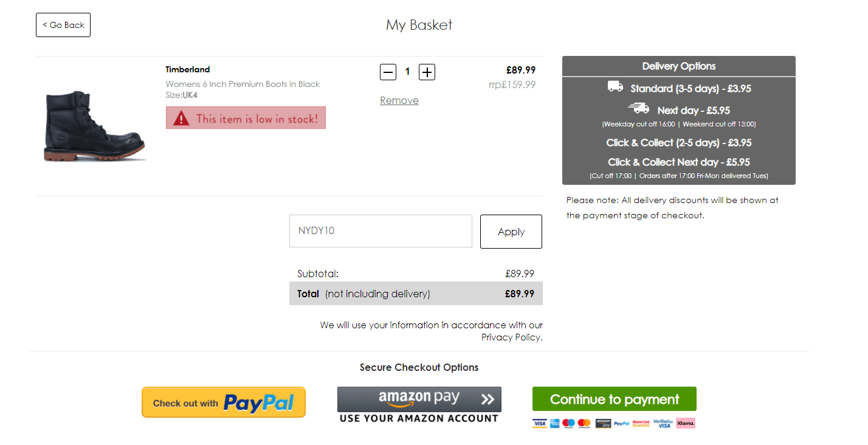
Task: Increase quantity with the plus button
Action: 427,72
